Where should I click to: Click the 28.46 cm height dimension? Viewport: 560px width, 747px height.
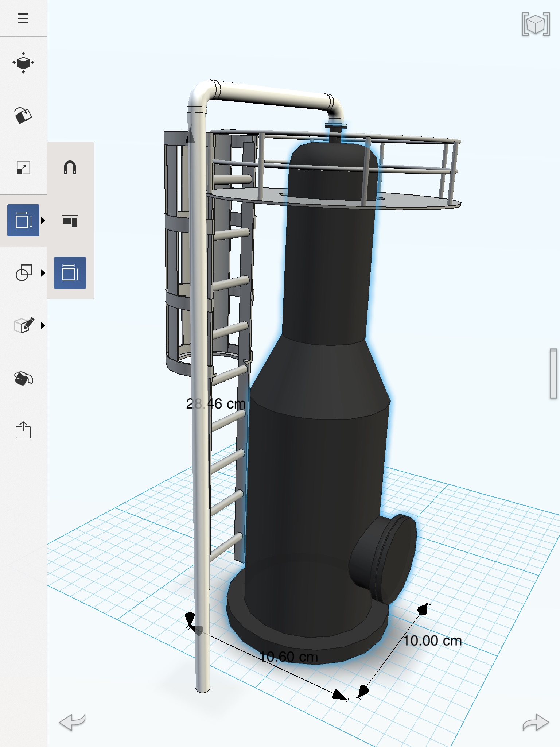(x=216, y=404)
